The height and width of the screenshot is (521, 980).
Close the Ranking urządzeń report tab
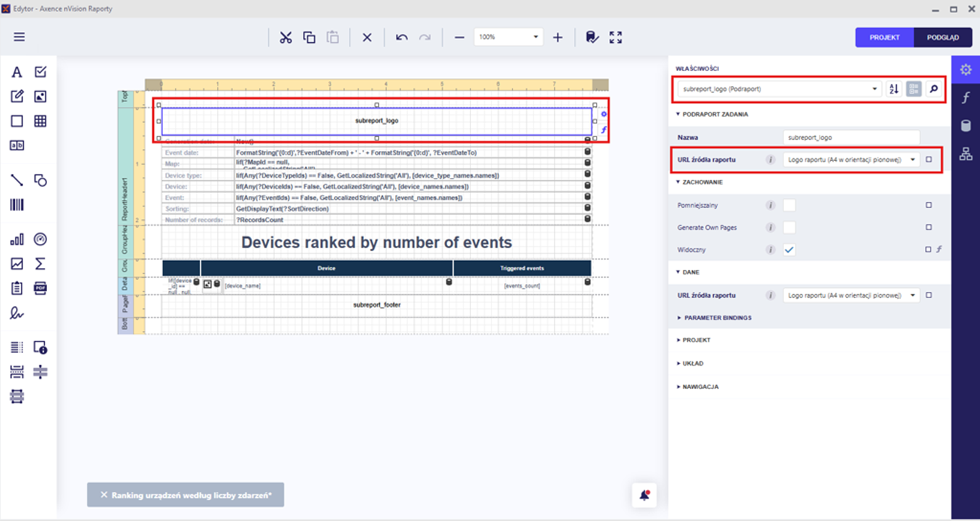(104, 495)
